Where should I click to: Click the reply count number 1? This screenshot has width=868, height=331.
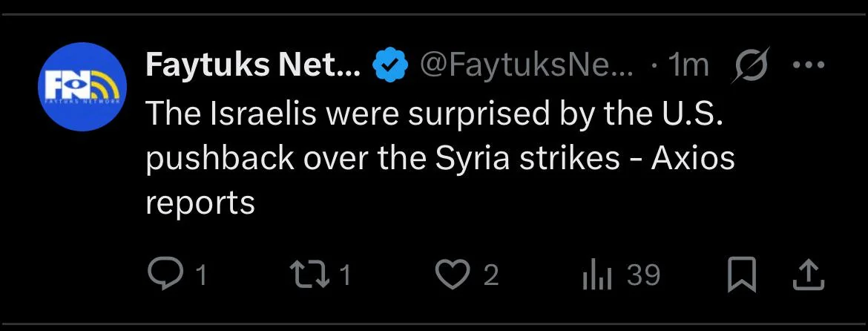202,275
